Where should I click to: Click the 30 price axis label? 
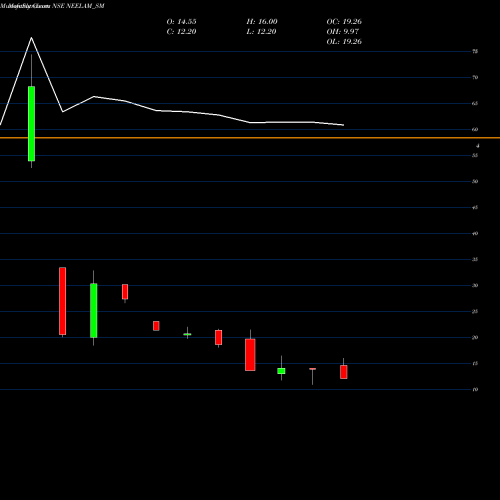(475, 285)
